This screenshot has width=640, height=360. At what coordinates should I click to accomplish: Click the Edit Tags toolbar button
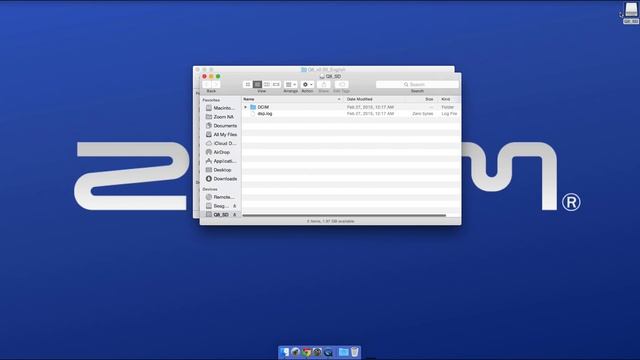pyautogui.click(x=342, y=84)
